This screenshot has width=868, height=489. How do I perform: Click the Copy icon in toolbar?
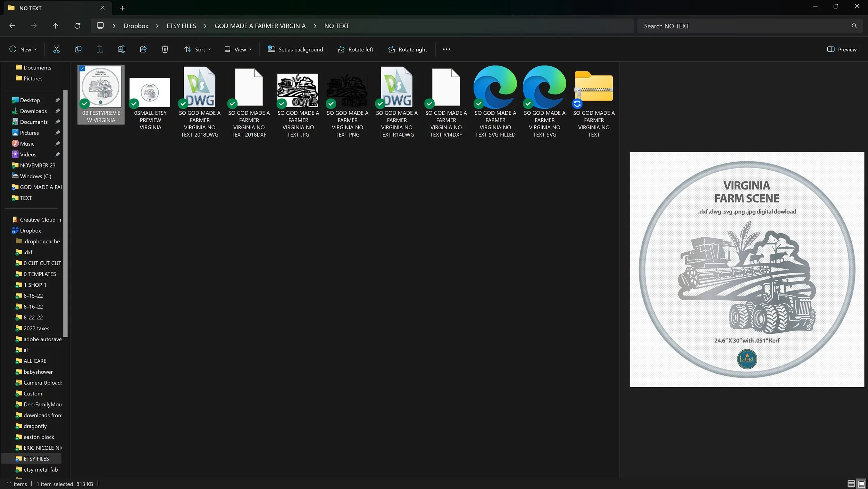(78, 49)
